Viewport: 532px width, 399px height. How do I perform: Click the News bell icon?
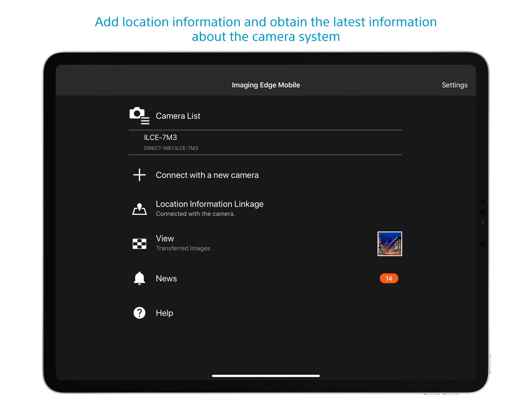139,278
